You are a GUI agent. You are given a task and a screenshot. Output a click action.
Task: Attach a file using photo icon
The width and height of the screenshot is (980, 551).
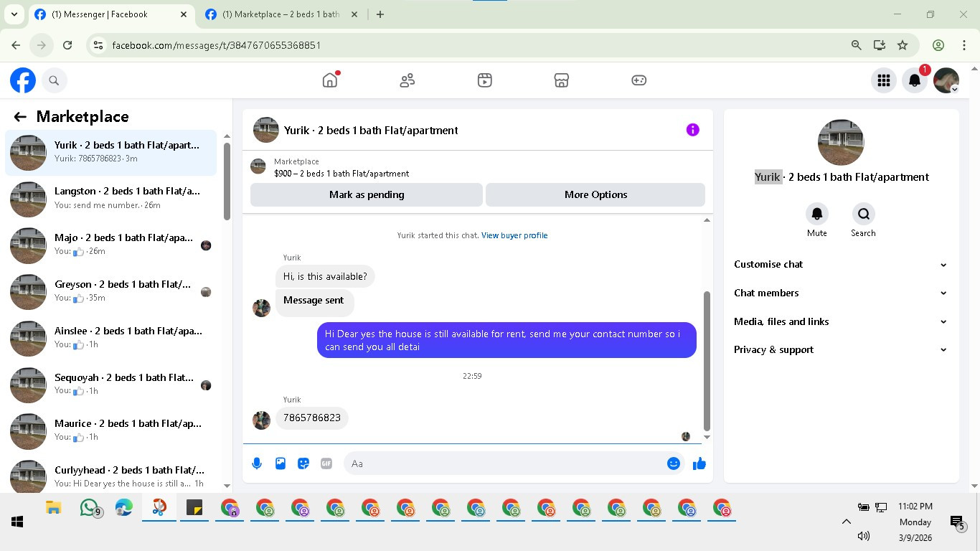[x=281, y=463]
